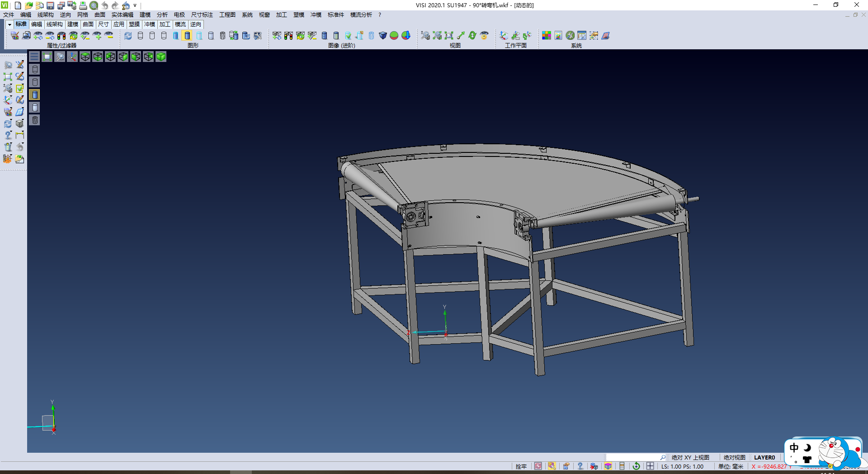The image size is (868, 474).
Task: Open the 绝对 XY 上视图 workplane selector
Action: (690, 457)
